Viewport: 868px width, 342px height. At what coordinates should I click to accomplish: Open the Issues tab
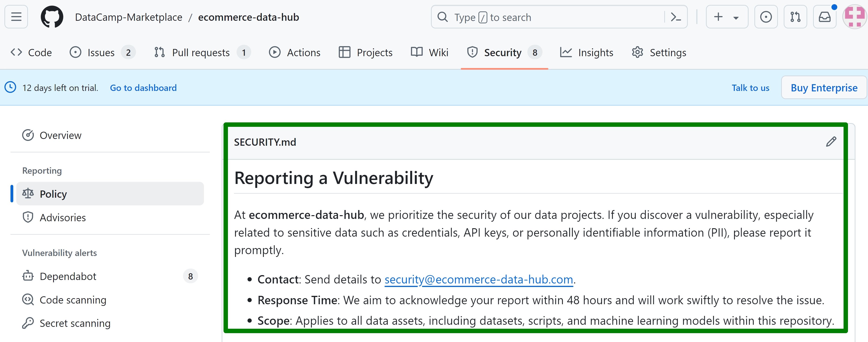(102, 53)
